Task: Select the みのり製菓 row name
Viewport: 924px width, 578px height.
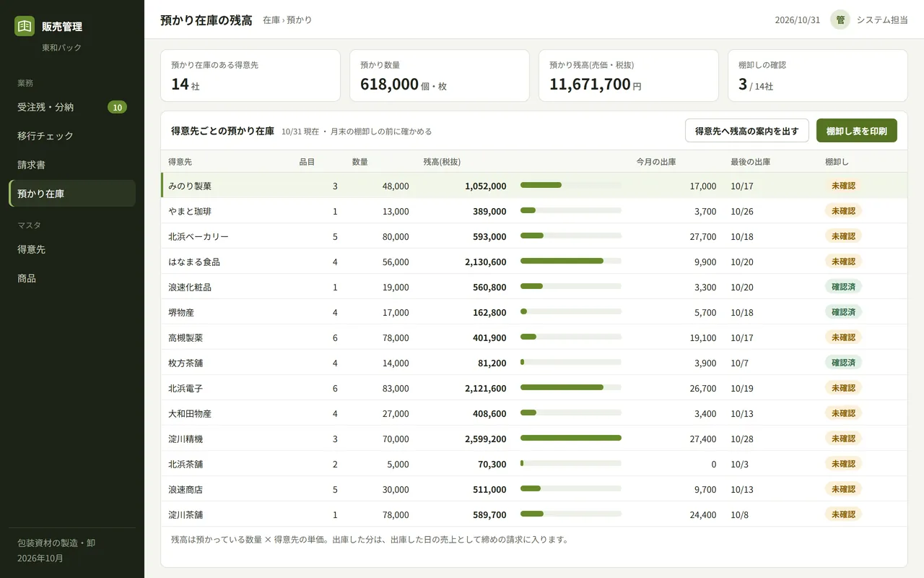Action: [190, 186]
